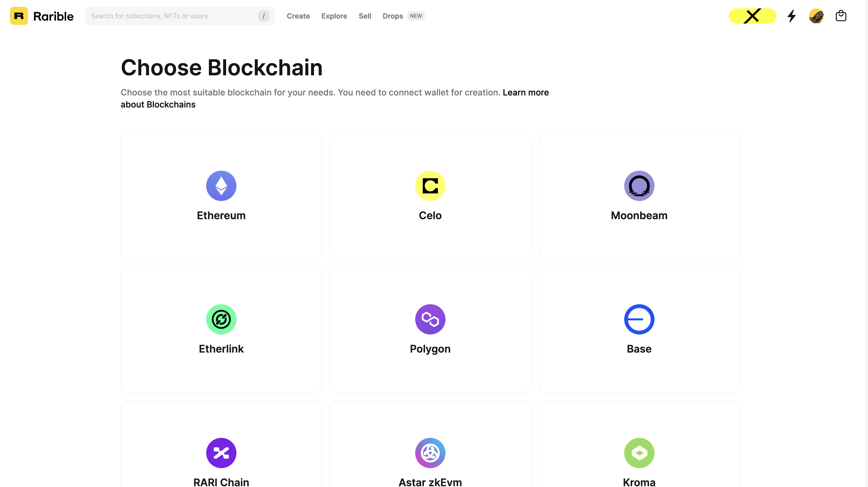The image size is (868, 487).
Task: Click the Rarible logo icon
Action: pos(19,16)
